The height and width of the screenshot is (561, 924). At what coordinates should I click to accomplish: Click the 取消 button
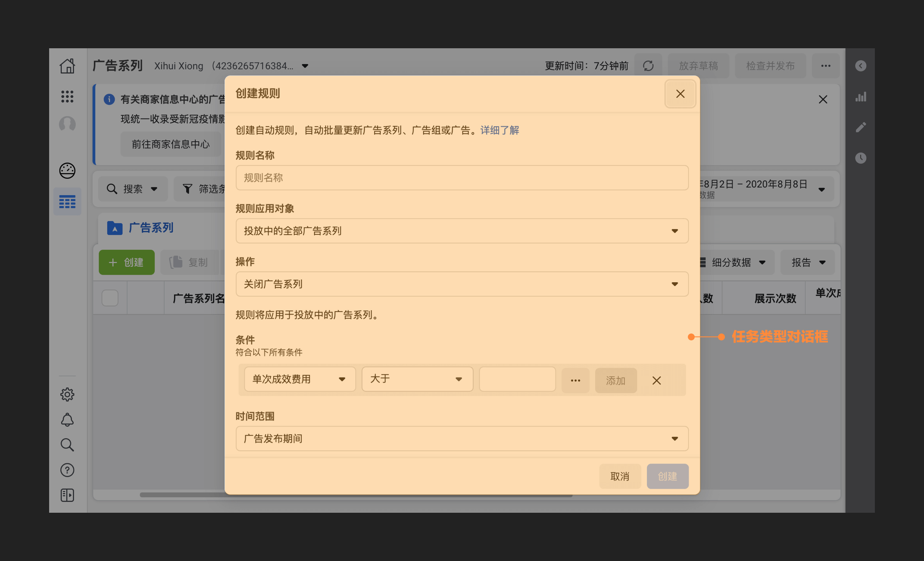620,476
